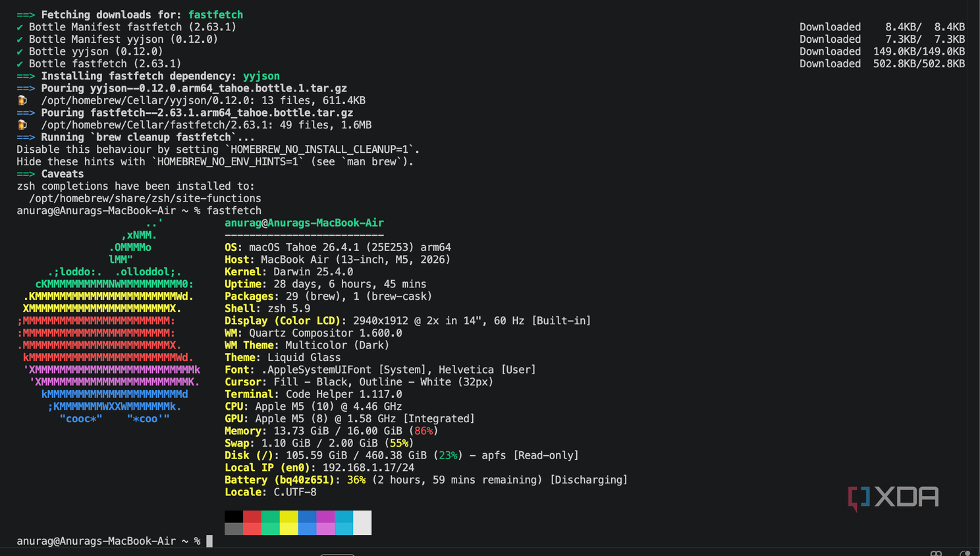
Task: Click the 'GPU: Apple M5 (8)' line
Action: [350, 419]
